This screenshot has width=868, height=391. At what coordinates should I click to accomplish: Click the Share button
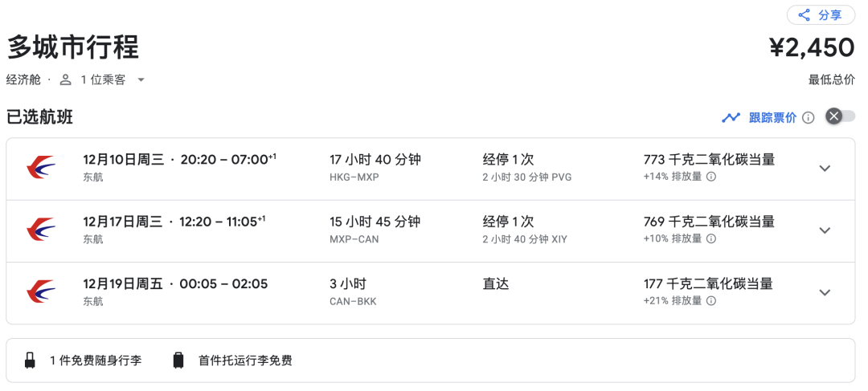(821, 15)
